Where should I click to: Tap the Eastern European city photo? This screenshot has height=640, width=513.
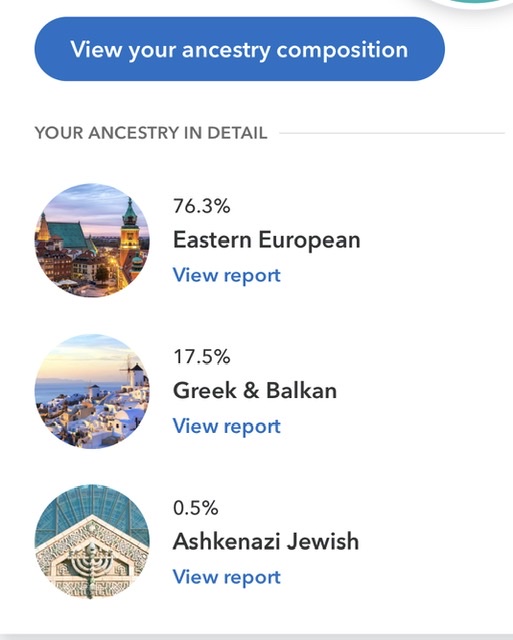92,240
